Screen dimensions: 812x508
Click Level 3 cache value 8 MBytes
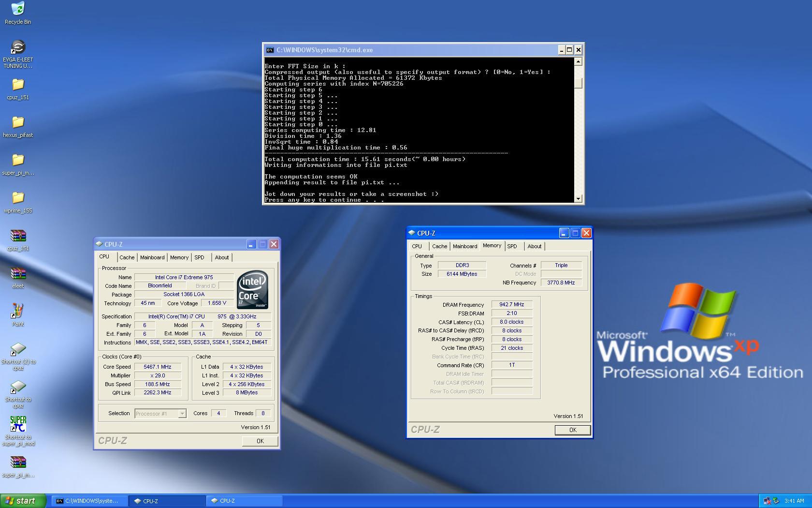pos(247,393)
